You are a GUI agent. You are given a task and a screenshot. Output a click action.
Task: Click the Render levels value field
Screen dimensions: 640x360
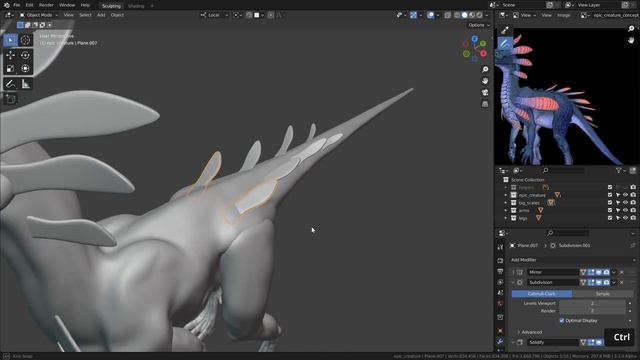pos(592,311)
